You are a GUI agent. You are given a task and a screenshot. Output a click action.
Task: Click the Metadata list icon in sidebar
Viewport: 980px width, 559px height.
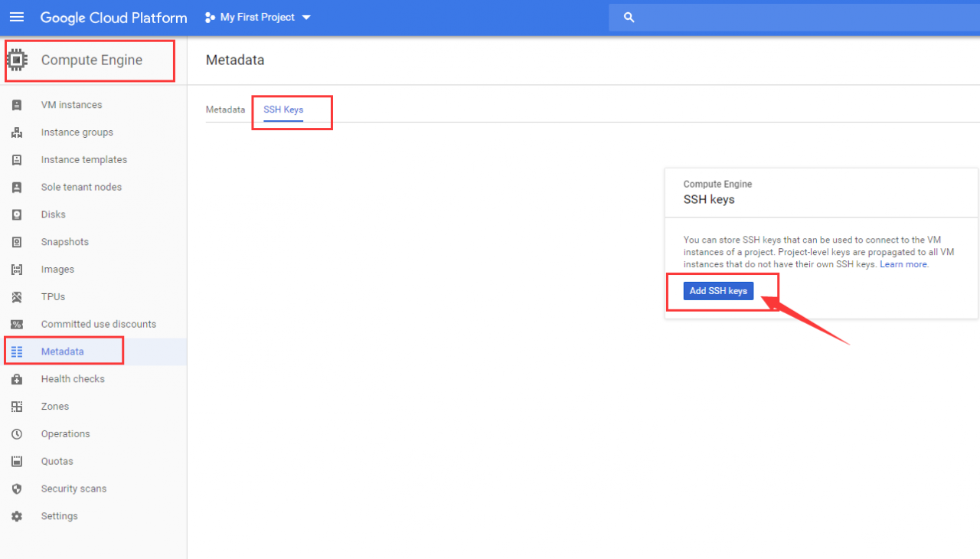(17, 351)
